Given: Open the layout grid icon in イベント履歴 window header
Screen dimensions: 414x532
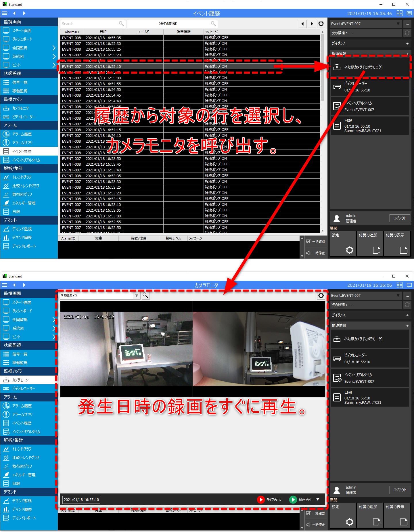Looking at the screenshot, I should click(x=400, y=13).
